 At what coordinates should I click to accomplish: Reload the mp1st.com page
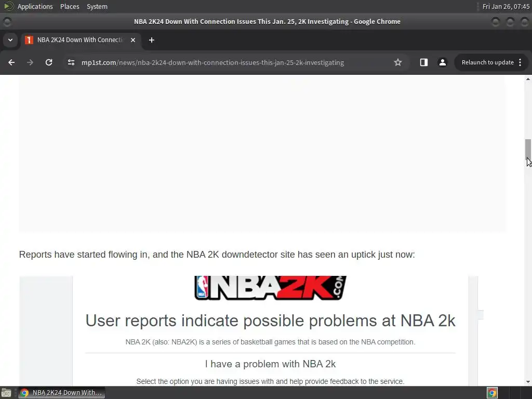49,62
